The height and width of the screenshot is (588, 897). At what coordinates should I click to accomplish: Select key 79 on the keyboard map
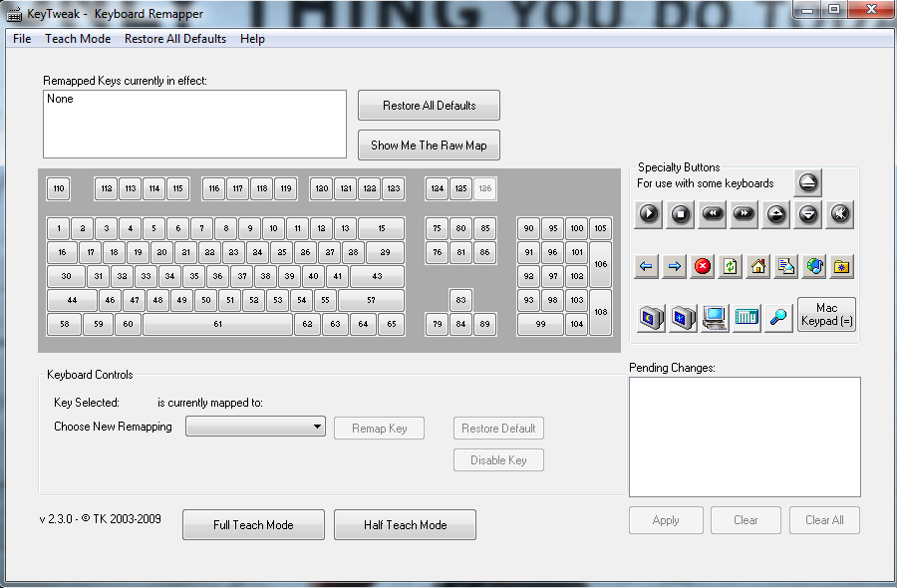438,324
